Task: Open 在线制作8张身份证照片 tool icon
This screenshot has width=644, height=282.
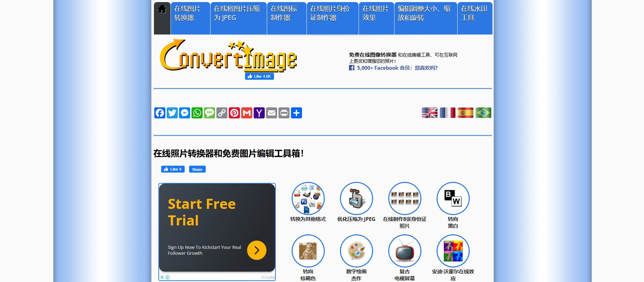Action: pos(405,198)
